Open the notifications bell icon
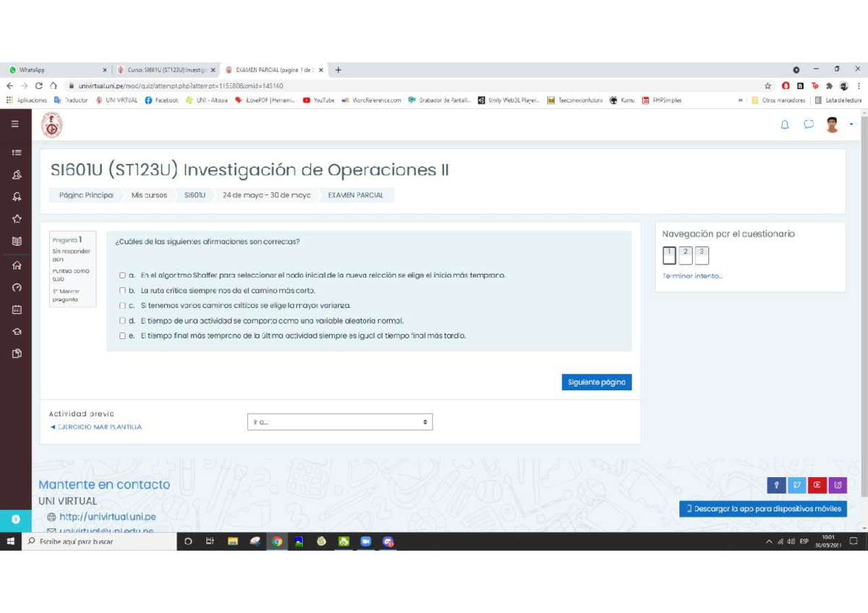 pyautogui.click(x=783, y=125)
